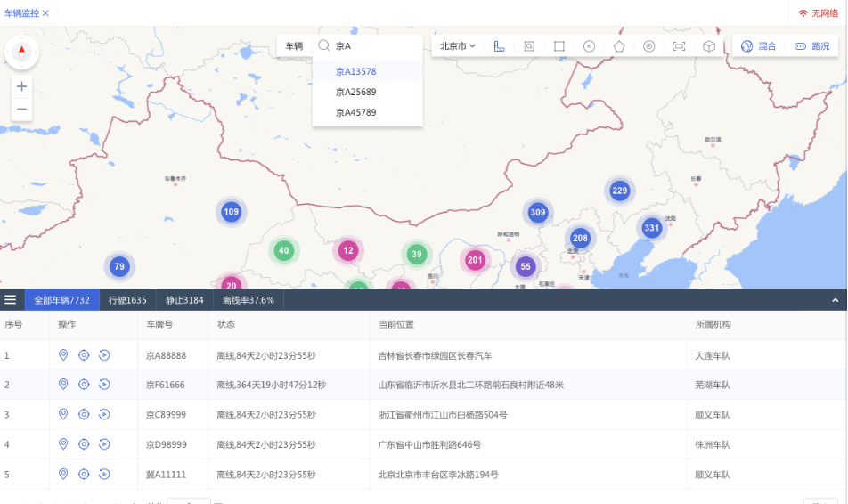Click pink cluster marker 201

pyautogui.click(x=475, y=260)
